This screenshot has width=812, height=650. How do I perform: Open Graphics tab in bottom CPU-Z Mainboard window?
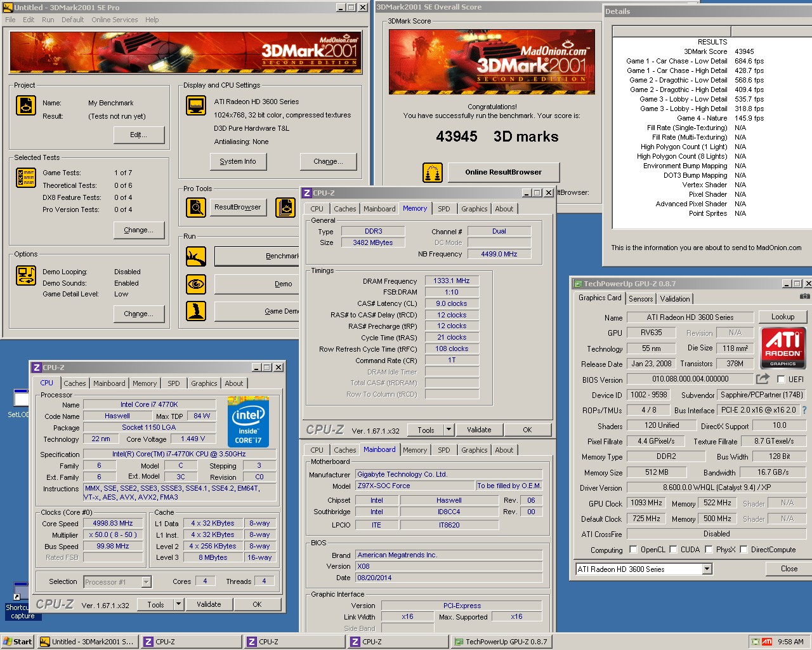pos(475,450)
